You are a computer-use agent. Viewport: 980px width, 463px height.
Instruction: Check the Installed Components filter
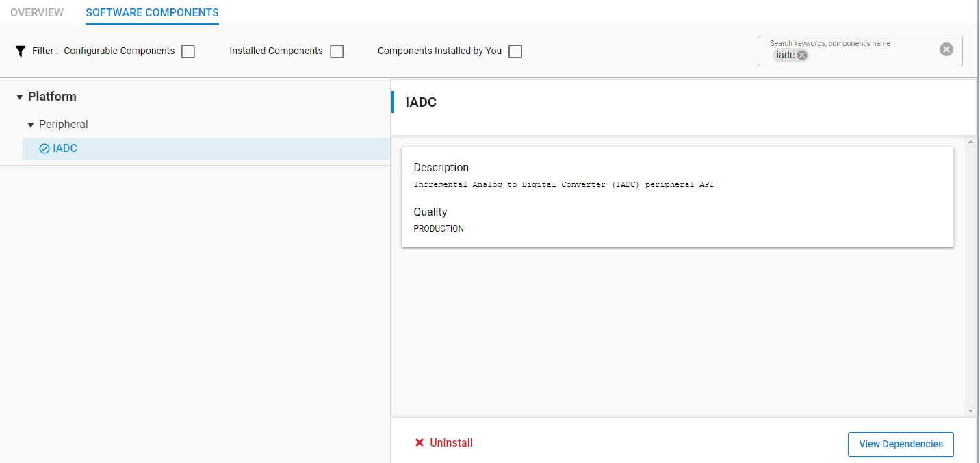tap(336, 51)
